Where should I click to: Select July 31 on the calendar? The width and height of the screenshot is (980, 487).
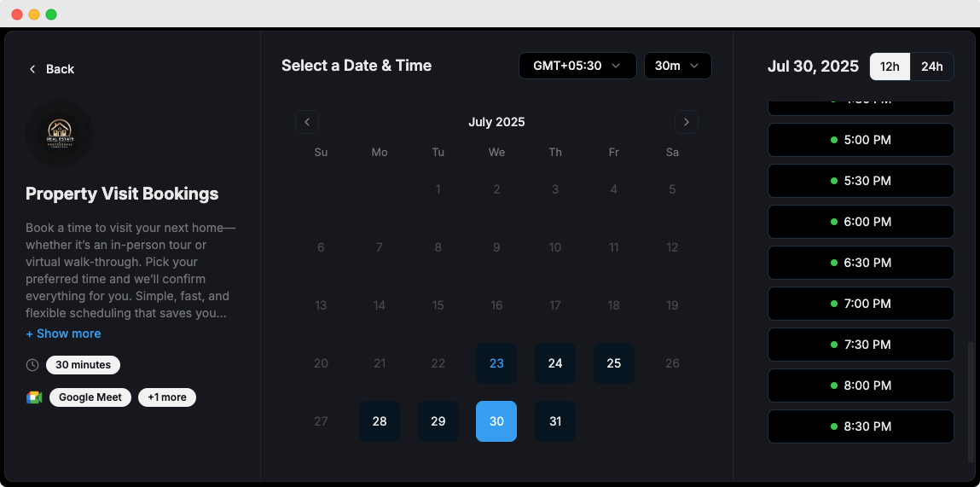click(555, 421)
